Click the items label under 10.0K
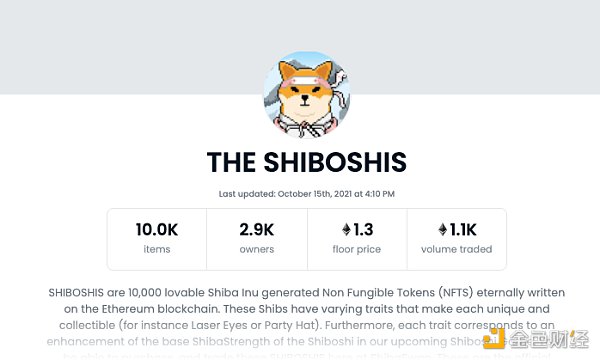This screenshot has height=360, width=600. pyautogui.click(x=157, y=249)
